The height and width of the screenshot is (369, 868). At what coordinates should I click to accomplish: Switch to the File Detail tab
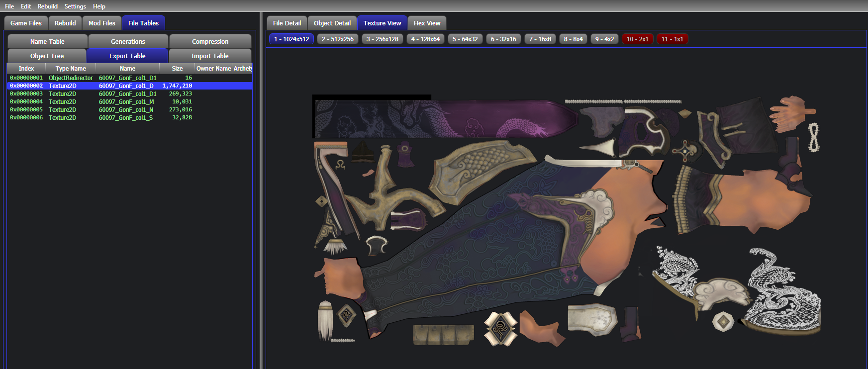pyautogui.click(x=287, y=23)
